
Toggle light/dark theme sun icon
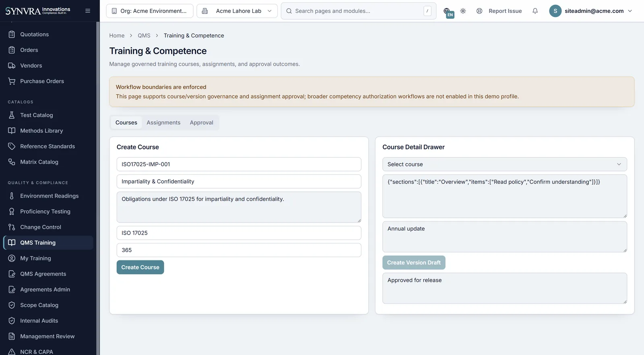[x=463, y=11]
